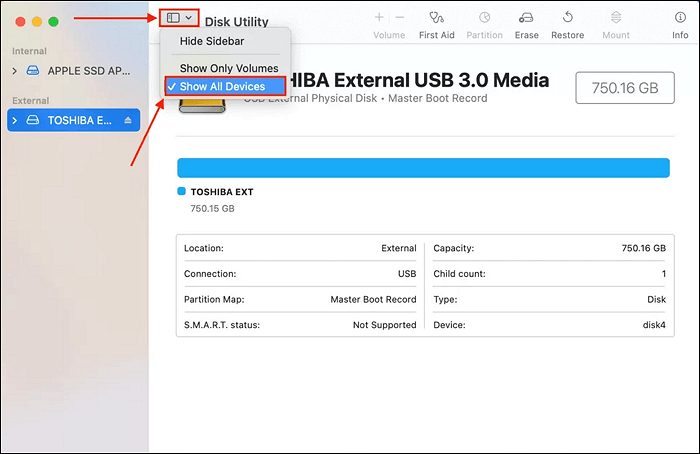This screenshot has width=700, height=454.
Task: Expand the TOSHIBA external disk tree
Action: click(14, 121)
